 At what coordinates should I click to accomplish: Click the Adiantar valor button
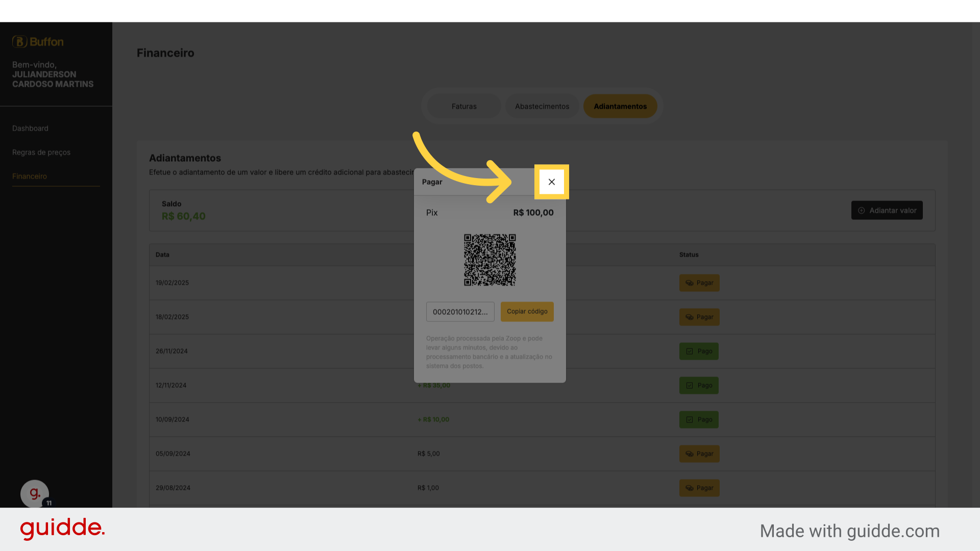coord(887,210)
